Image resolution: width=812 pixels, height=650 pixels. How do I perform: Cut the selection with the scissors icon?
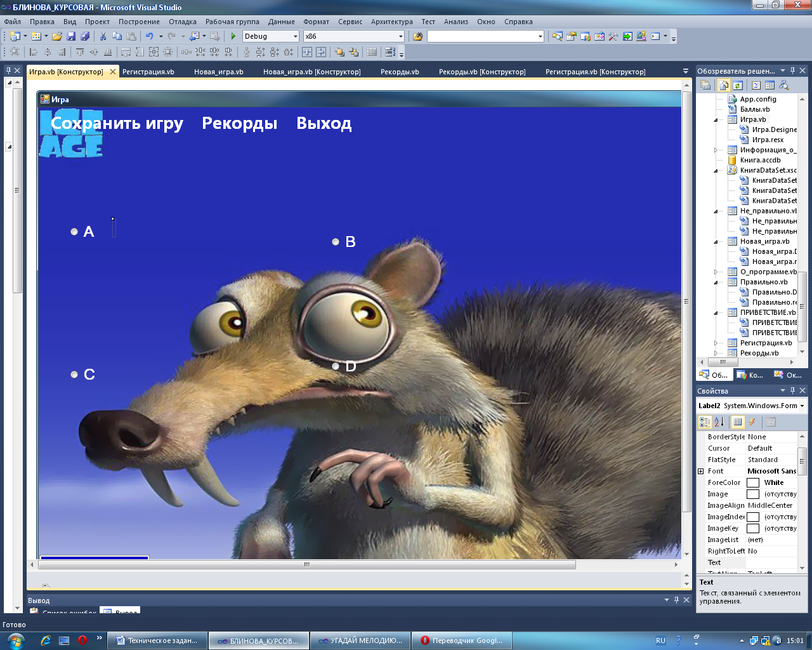[x=103, y=36]
